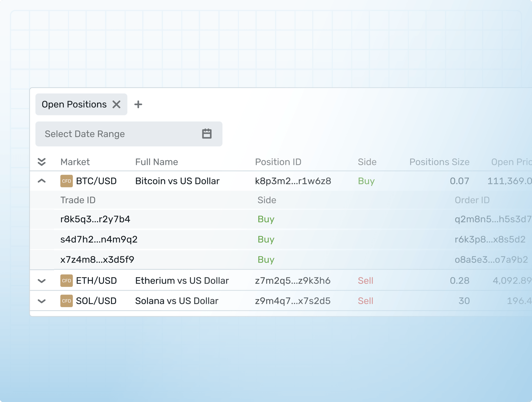Click the BTC/USD CFD badge icon

click(66, 181)
